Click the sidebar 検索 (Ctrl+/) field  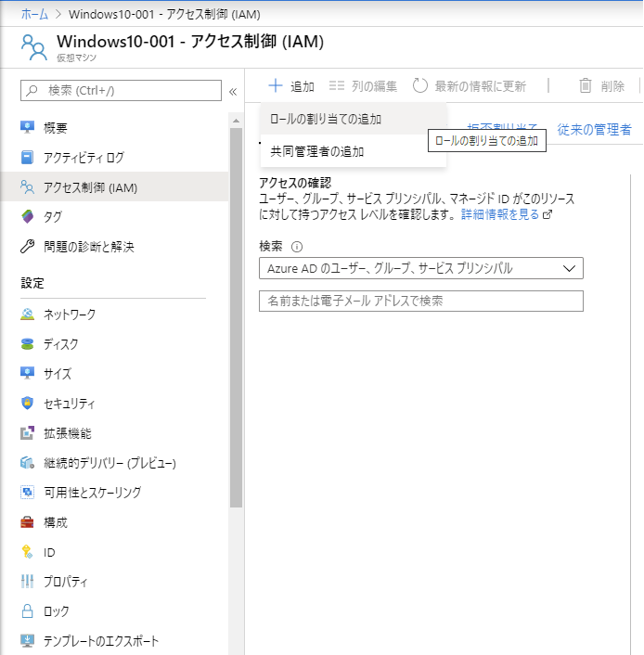[121, 90]
